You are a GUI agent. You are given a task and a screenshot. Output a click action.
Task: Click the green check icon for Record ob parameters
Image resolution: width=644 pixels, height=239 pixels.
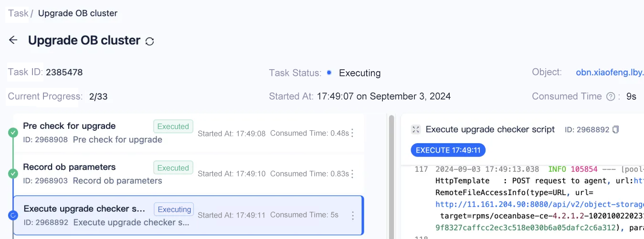pos(13,174)
